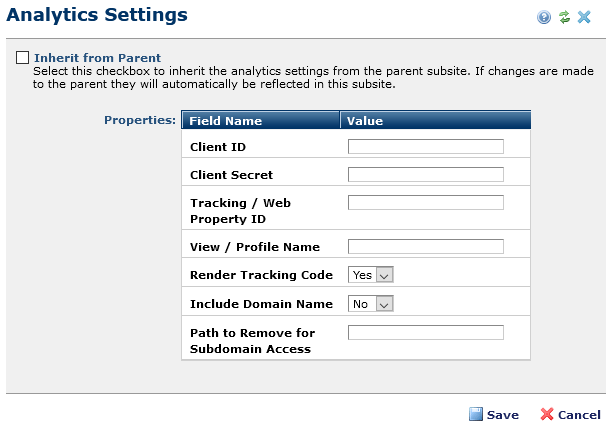This screenshot has width=611, height=428.
Task: Expand the Include Domain Name dropdown
Action: [x=371, y=303]
